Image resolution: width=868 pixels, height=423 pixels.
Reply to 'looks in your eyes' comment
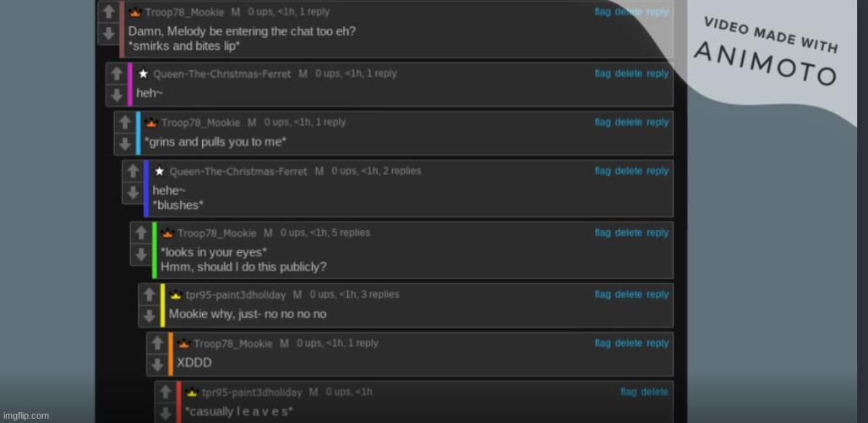tap(658, 233)
